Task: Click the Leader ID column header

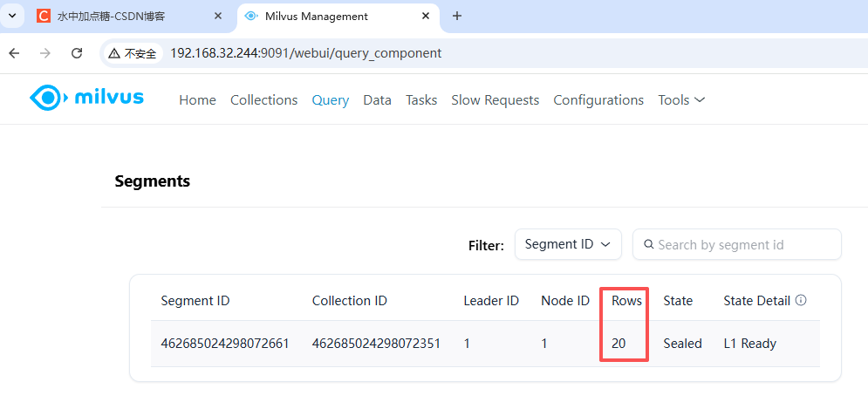Action: (491, 301)
